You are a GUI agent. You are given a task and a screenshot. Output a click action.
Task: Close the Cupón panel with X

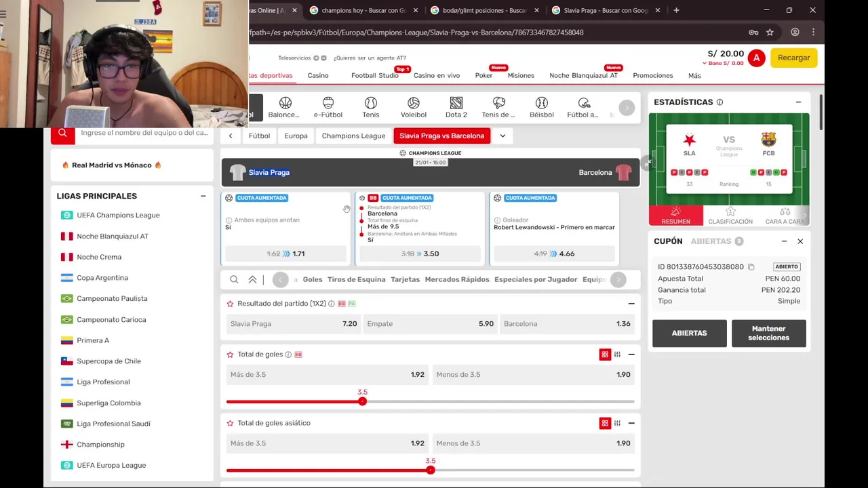(x=800, y=241)
